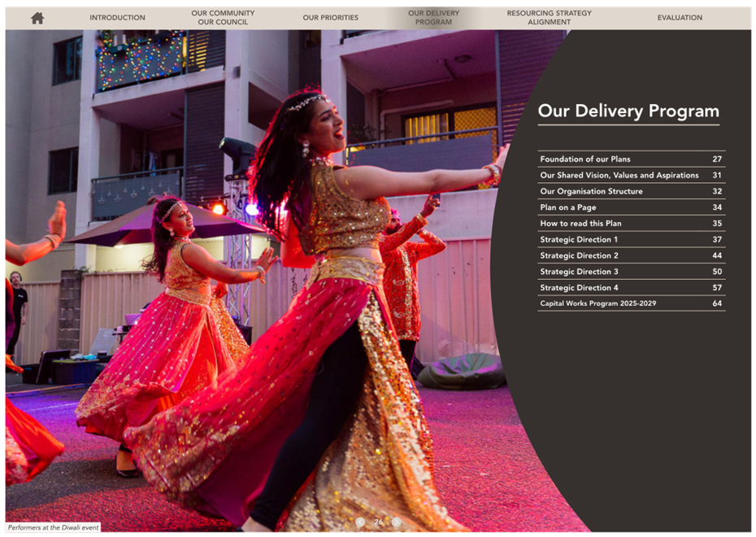This screenshot has height=537, width=756.
Task: Go to next page arrow beside 26
Action: pos(397,522)
